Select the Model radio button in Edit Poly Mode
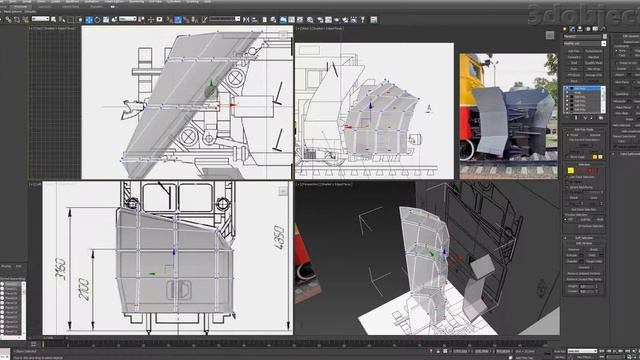The image size is (640, 360). point(568,135)
